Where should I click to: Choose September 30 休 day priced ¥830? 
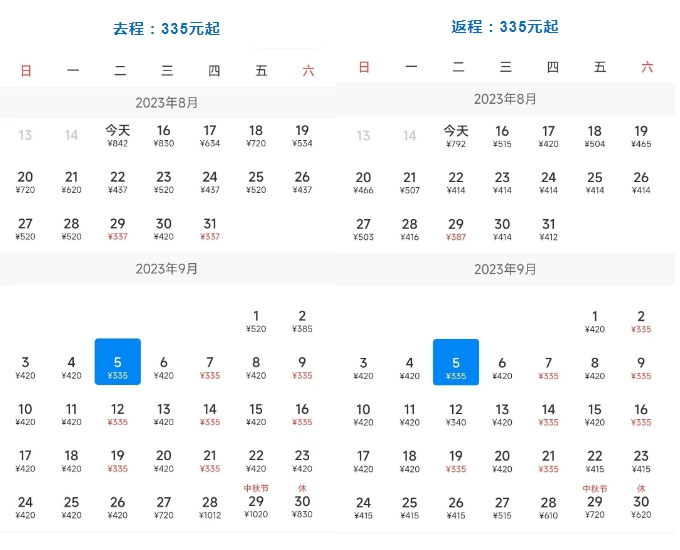(302, 502)
